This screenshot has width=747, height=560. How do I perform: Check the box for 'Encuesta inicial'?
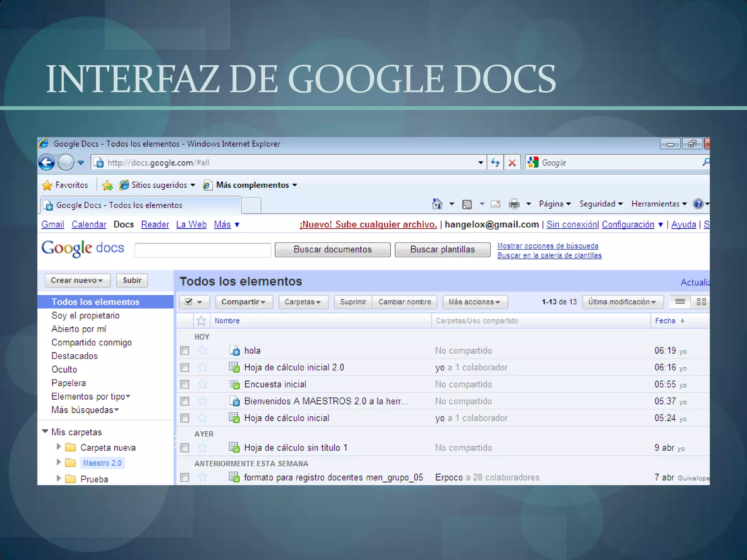[x=185, y=384]
